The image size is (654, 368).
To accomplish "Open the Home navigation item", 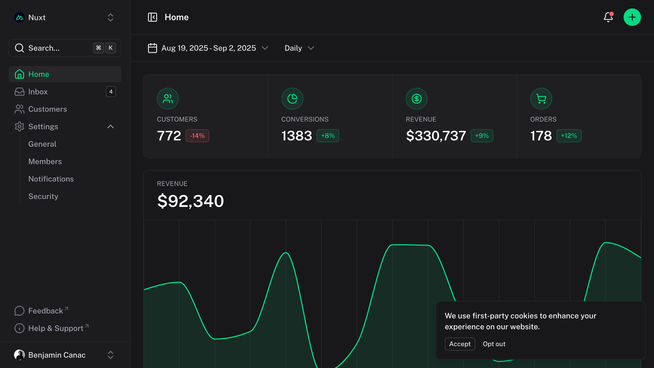I will [x=65, y=74].
